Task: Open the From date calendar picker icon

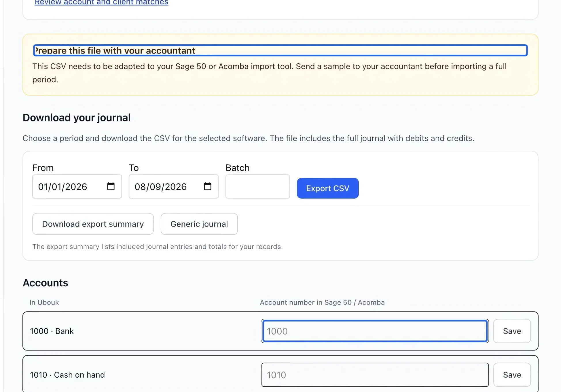Action: tap(111, 187)
